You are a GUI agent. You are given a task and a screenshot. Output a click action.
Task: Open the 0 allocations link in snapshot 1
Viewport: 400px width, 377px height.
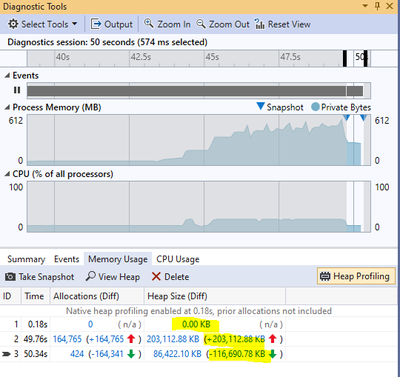pyautogui.click(x=90, y=324)
